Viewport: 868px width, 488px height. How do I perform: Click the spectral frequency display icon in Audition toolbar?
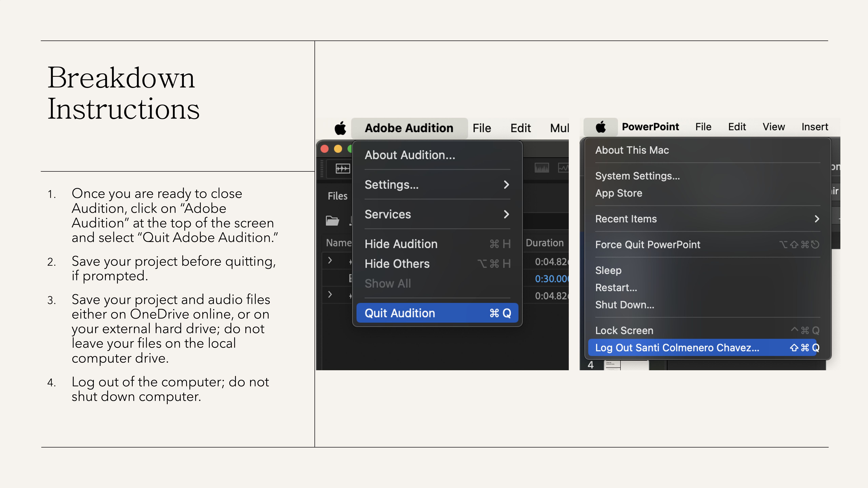click(x=541, y=167)
